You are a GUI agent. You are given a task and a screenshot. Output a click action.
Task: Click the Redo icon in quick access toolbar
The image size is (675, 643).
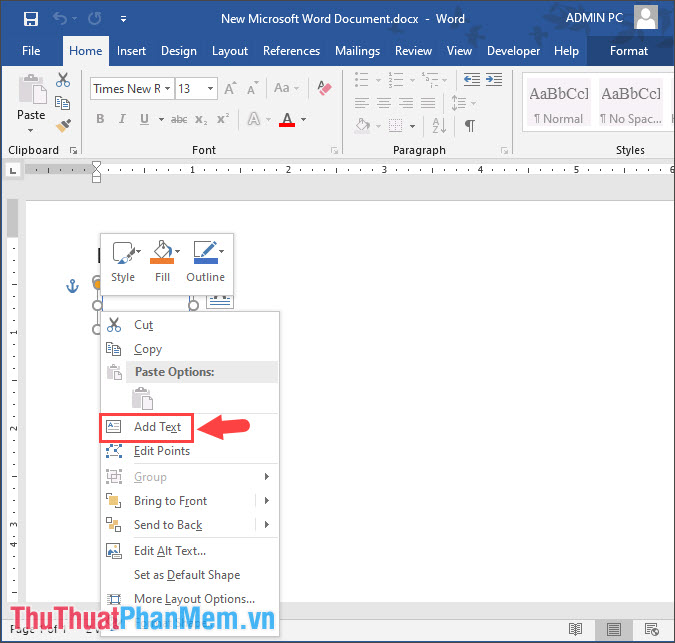[95, 19]
